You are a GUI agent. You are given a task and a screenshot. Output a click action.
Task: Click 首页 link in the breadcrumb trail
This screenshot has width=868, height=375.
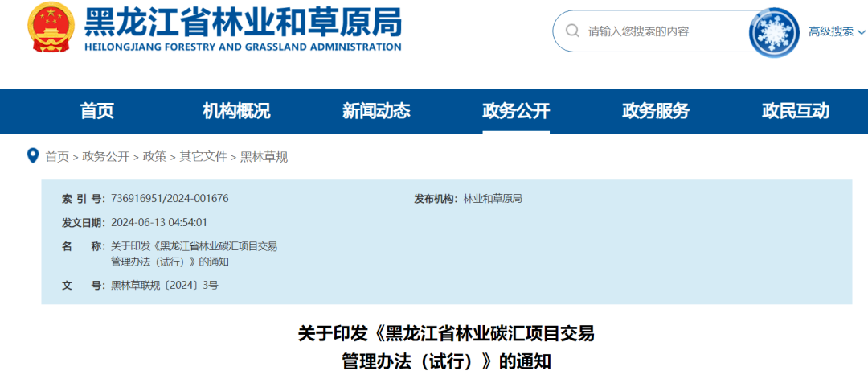[57, 156]
